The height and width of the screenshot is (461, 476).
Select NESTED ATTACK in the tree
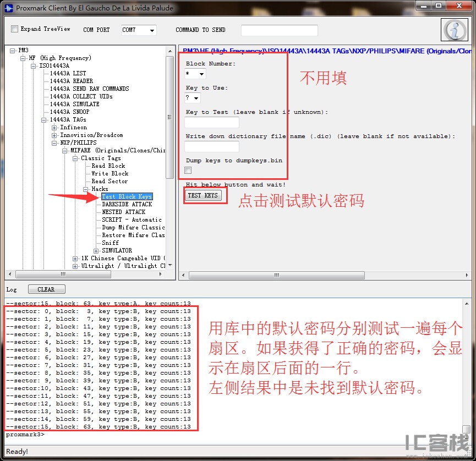pos(124,212)
